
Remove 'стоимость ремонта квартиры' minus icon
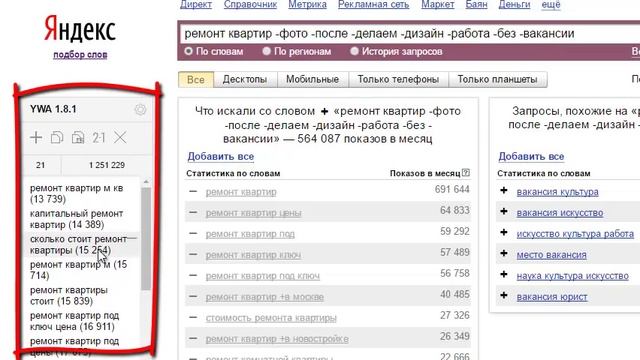pos(193,317)
